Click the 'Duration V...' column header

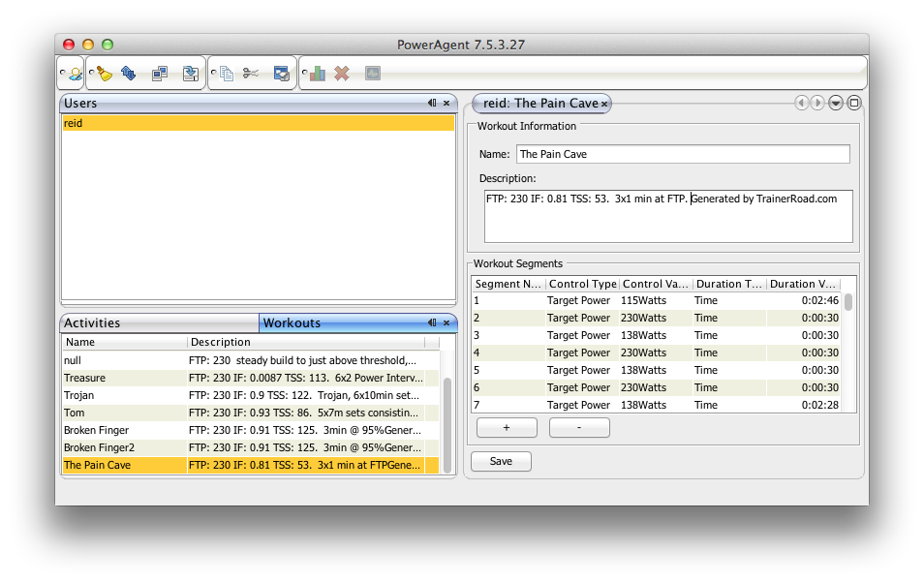pos(803,284)
